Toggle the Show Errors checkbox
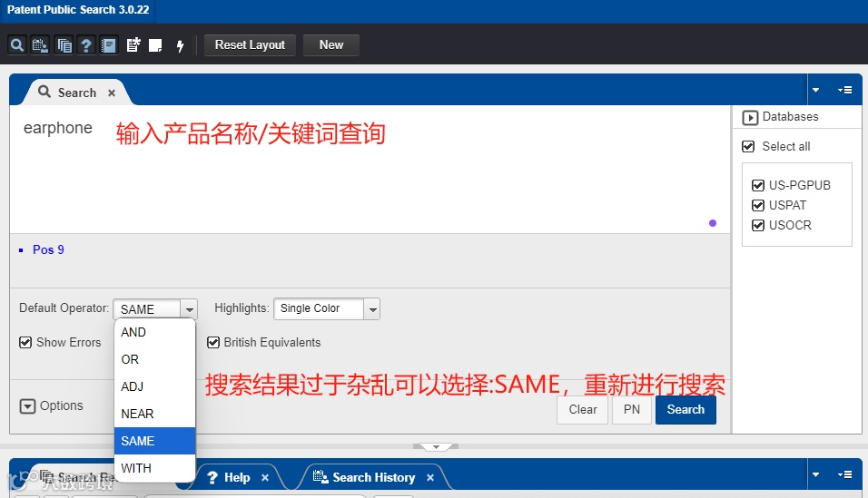 (25, 343)
